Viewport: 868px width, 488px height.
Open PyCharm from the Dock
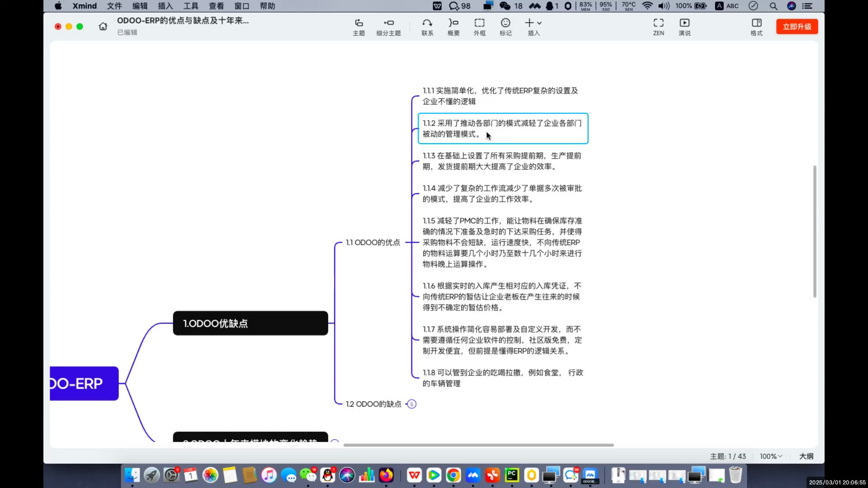click(512, 475)
